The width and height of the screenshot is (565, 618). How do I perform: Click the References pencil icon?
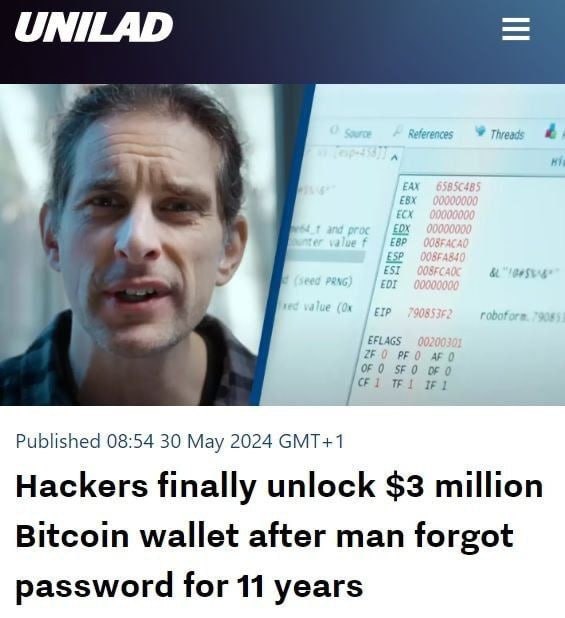point(398,131)
